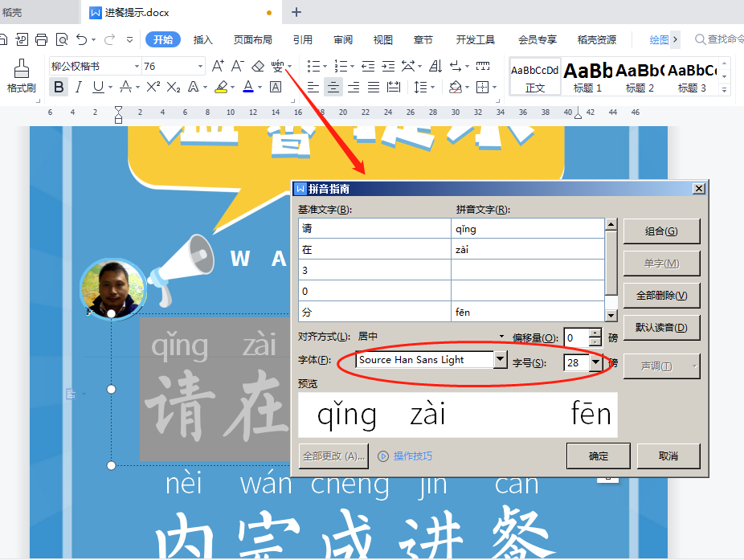Open the font size 76 dropdown
Viewport: 744px width, 560px height.
[200, 66]
